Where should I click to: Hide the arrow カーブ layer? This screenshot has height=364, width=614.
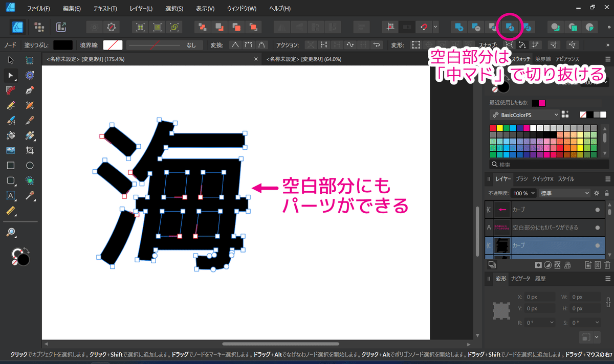(597, 210)
